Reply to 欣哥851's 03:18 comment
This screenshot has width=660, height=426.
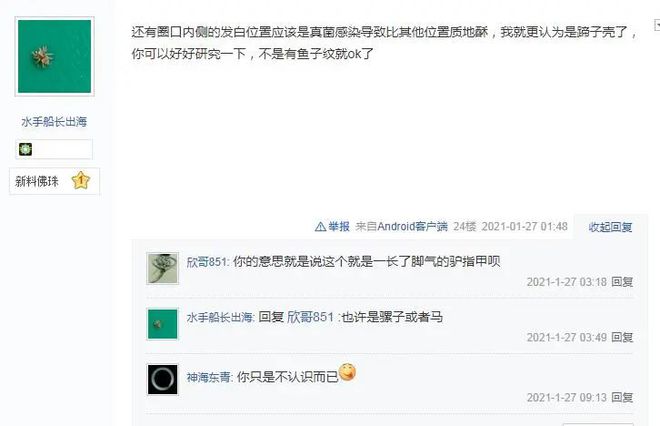click(622, 282)
